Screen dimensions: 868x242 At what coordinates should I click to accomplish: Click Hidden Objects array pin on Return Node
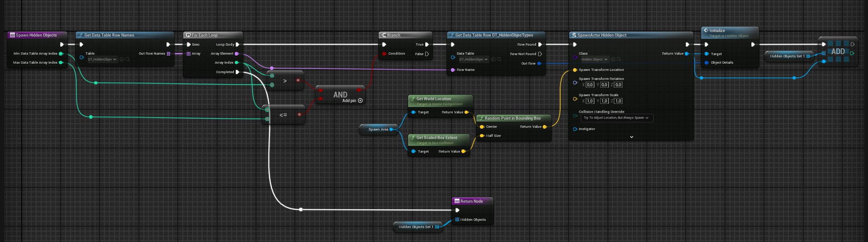click(457, 219)
